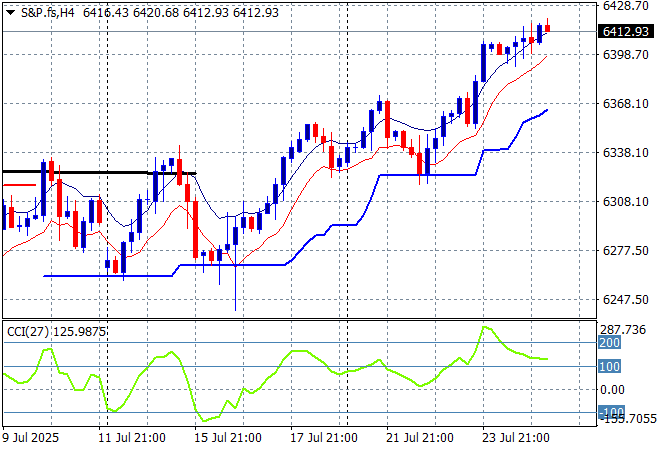Select the 6277.50 price axis label
This screenshot has width=660, height=450.
click(x=625, y=250)
